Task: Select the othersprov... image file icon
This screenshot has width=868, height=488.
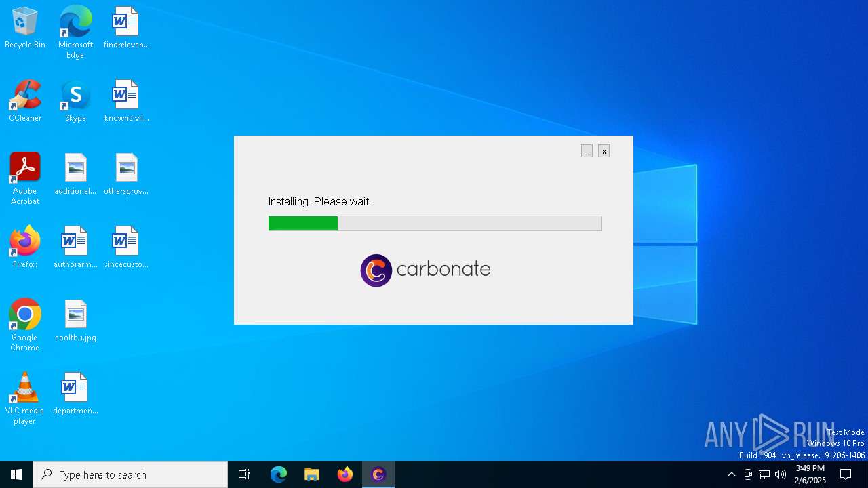Action: pyautogui.click(x=126, y=175)
